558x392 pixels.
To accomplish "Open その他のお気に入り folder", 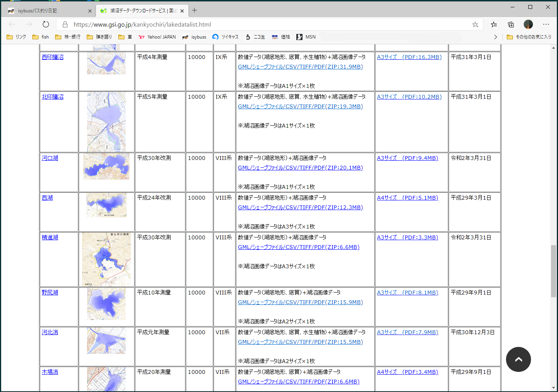I will [x=529, y=37].
